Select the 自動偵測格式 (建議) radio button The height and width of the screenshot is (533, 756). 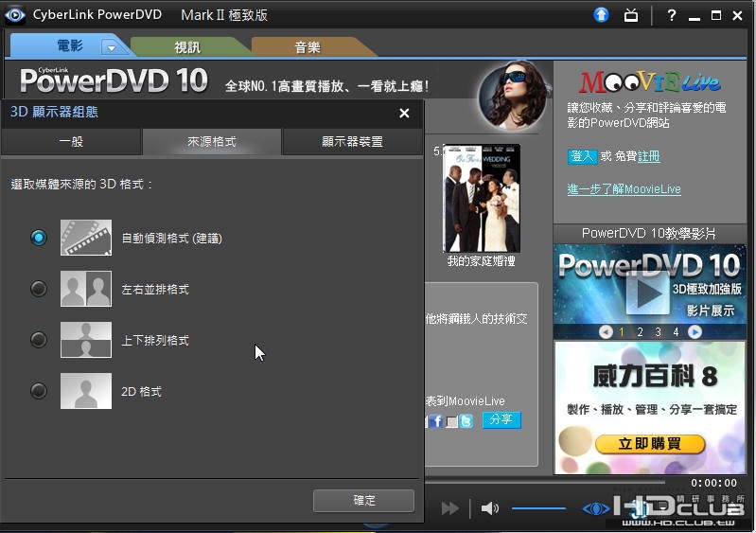click(x=39, y=238)
